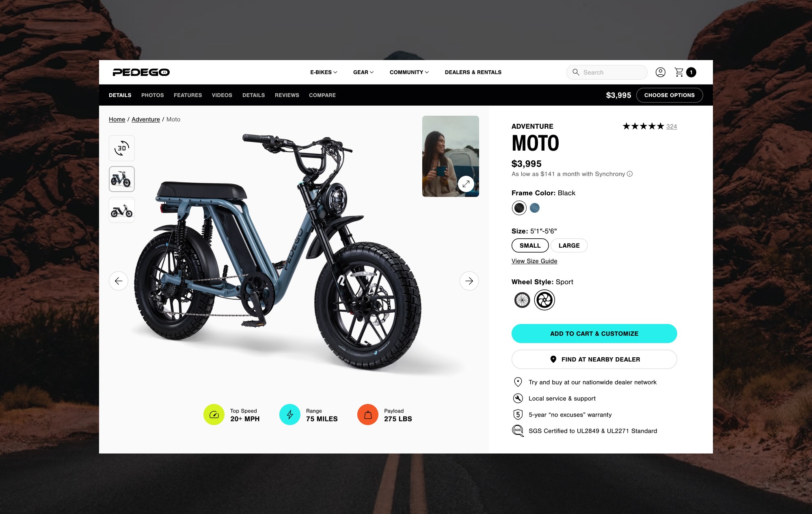Screen dimensions: 812x514
Task: Expand the Community dropdown menu
Action: 409,72
